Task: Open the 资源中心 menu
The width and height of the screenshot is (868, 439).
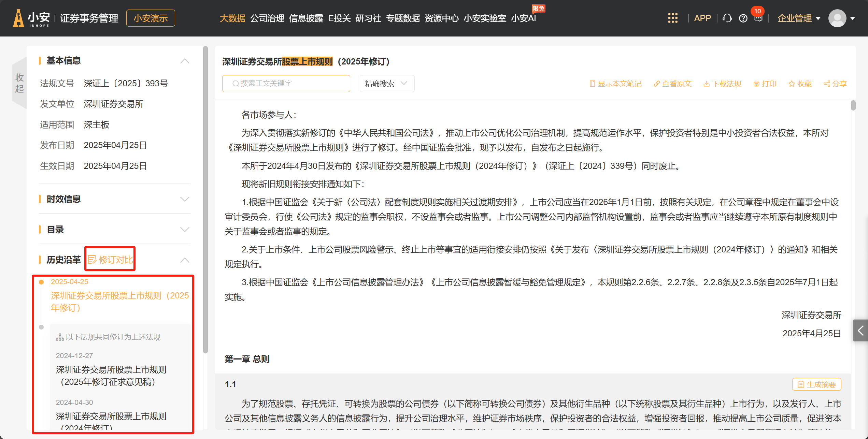Action: pos(442,18)
